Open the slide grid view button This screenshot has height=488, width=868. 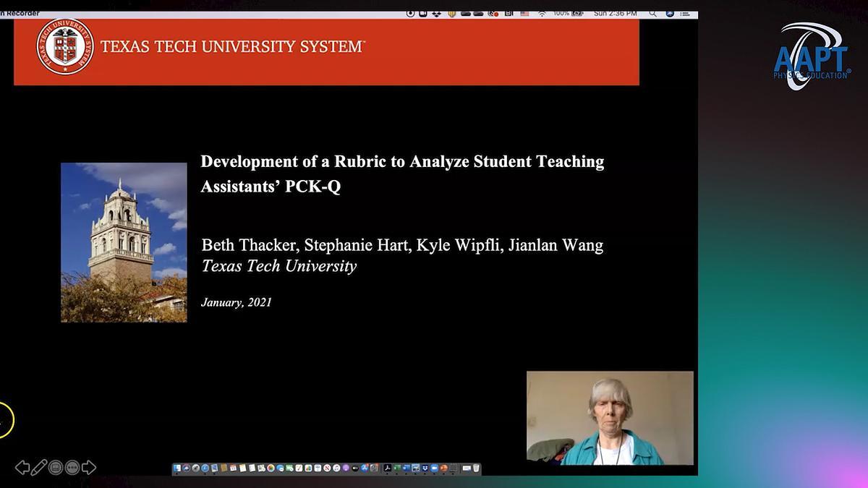(56, 468)
